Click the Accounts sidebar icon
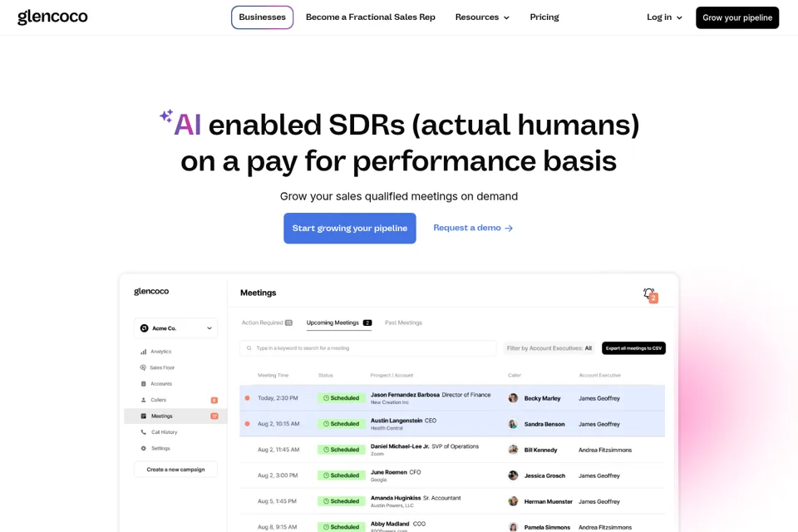The width and height of the screenshot is (798, 532). (144, 384)
